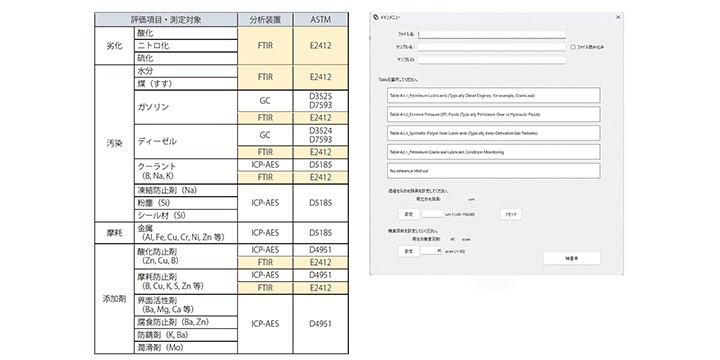This screenshot has width=720, height=360.
Task: Click the ニトロ化 row cell
Action: pos(186,45)
